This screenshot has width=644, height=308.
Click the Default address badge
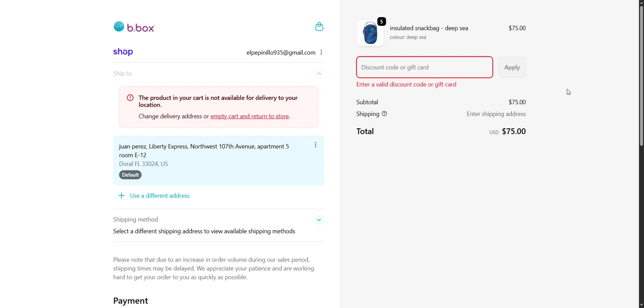pyautogui.click(x=130, y=175)
